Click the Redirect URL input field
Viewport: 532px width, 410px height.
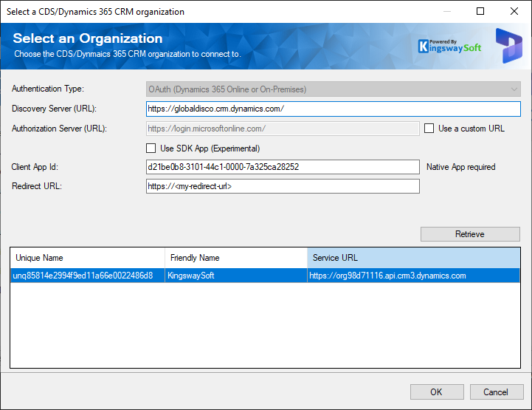tap(283, 186)
